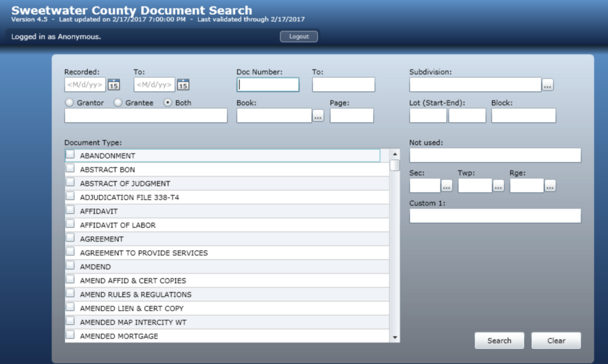Check the AMENDED MORTGAGE document type
This screenshot has width=608, height=364.
69,335
